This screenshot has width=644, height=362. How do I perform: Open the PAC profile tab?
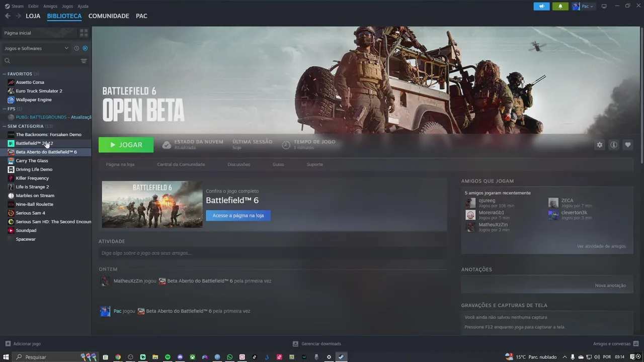point(141,16)
